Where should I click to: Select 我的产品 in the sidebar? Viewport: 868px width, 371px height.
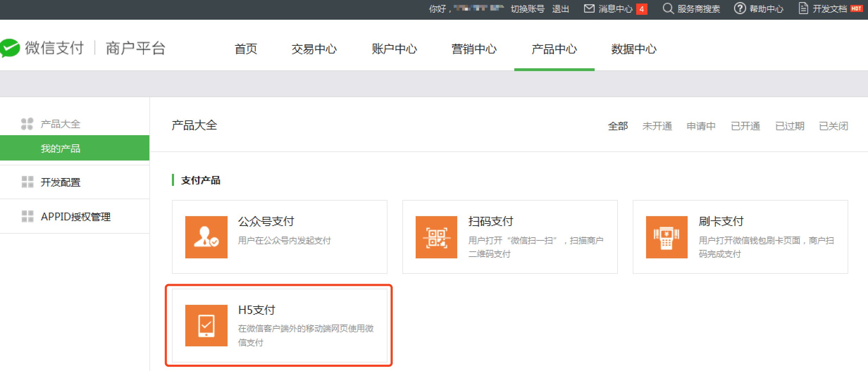coord(75,148)
